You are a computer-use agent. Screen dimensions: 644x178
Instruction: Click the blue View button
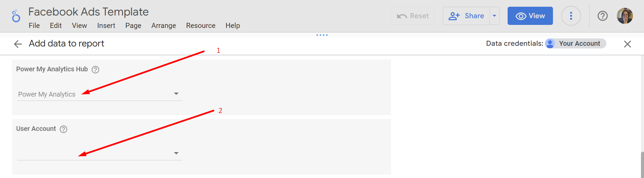coord(530,16)
